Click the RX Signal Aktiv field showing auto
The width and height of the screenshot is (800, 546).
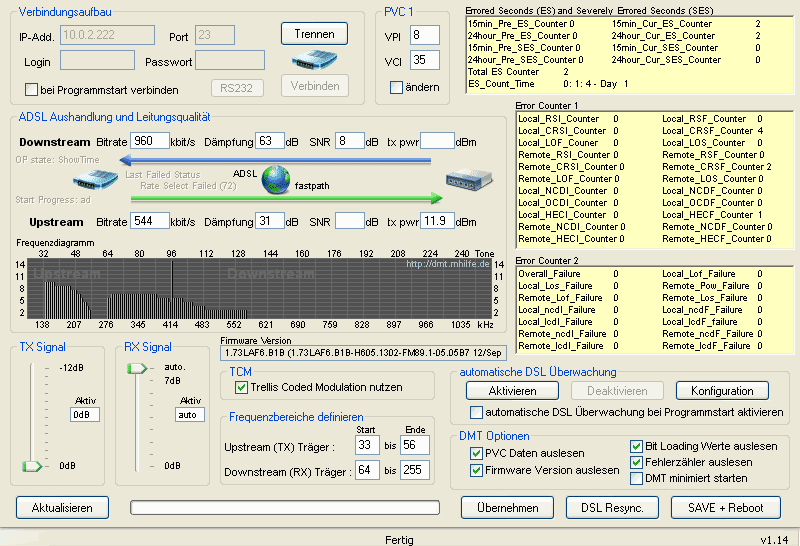(x=190, y=414)
